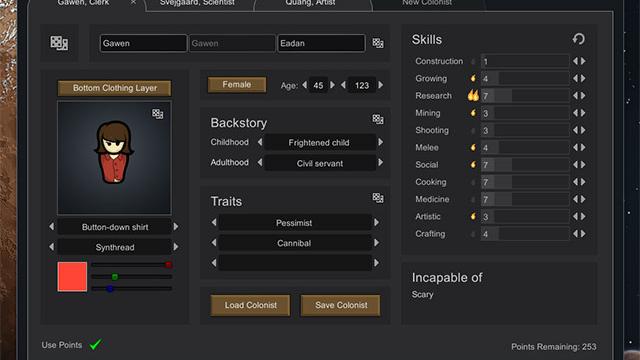Switch to Quang, Artist tab
The image size is (640, 360).
[310, 3]
